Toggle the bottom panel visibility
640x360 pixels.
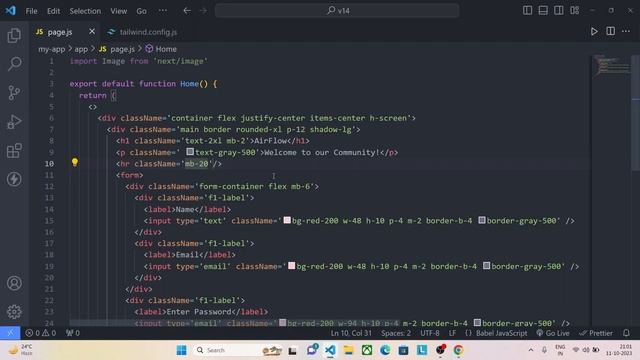543,11
